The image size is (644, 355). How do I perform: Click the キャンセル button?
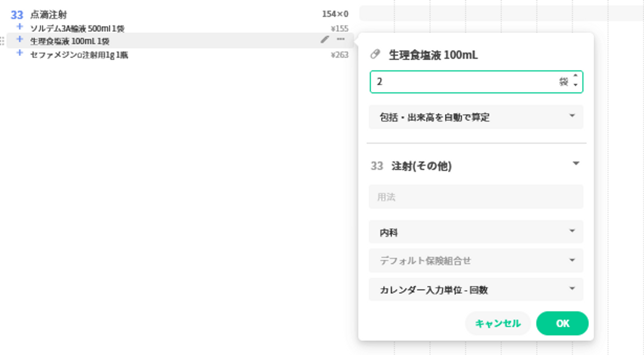point(497,323)
